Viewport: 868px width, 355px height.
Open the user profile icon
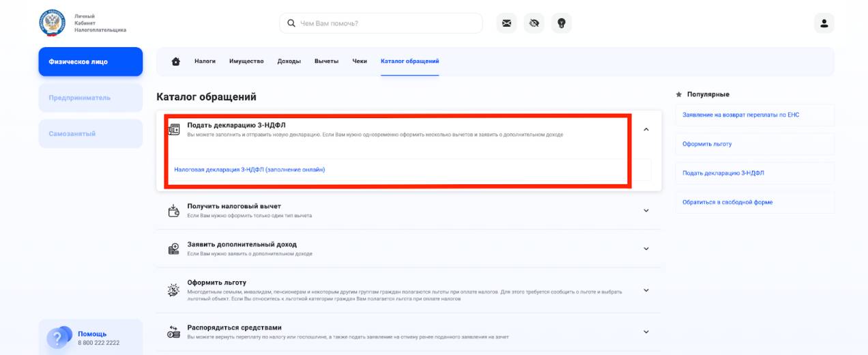[x=824, y=23]
